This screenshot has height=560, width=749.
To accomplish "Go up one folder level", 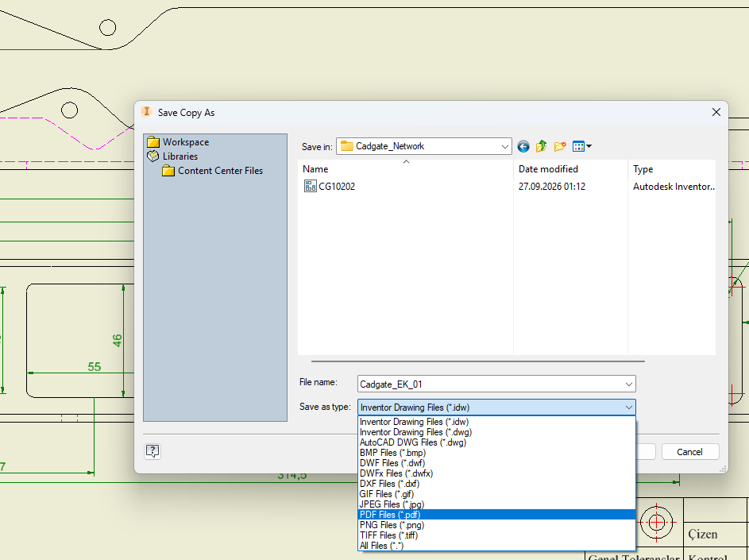I will (541, 147).
